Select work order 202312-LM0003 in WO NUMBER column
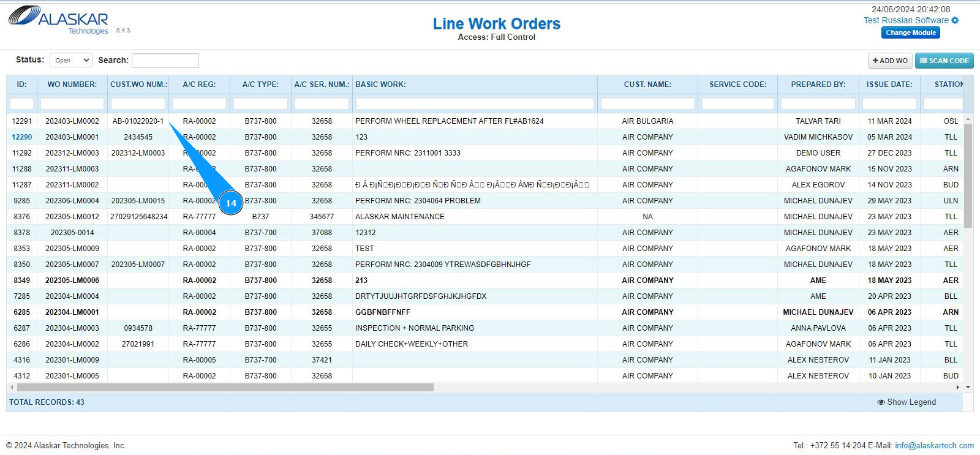The image size is (980, 455). 72,153
